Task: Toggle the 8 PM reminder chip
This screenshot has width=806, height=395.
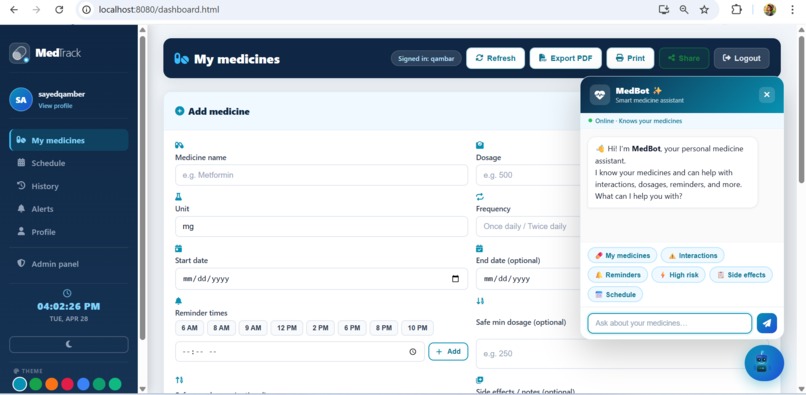Action: 384,328
